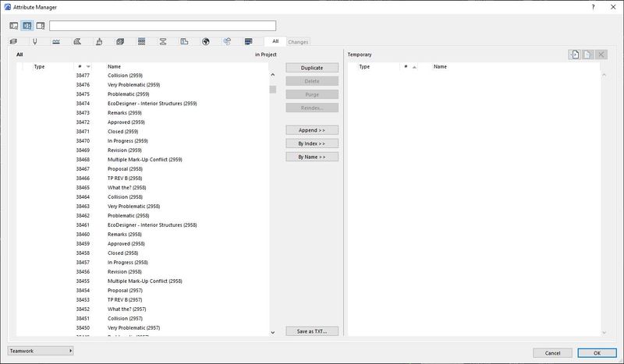Click the help question mark in title bar
The image size is (624, 364).
(593, 7)
